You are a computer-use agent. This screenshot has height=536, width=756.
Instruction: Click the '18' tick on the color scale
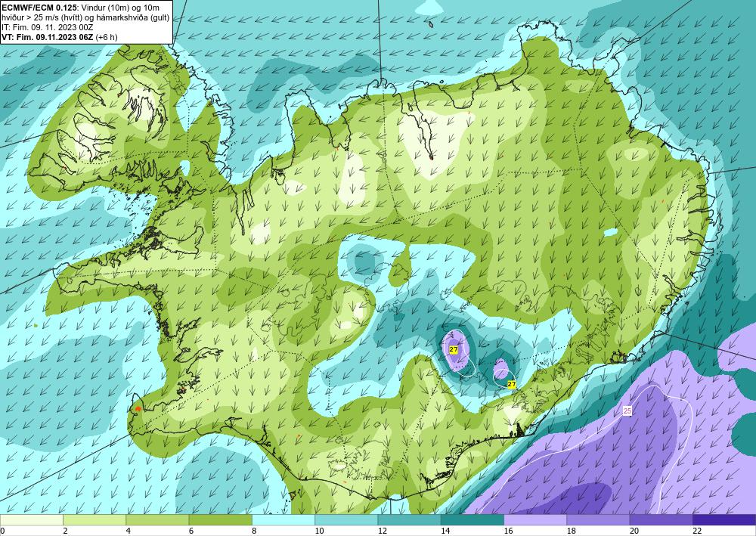tap(572, 531)
